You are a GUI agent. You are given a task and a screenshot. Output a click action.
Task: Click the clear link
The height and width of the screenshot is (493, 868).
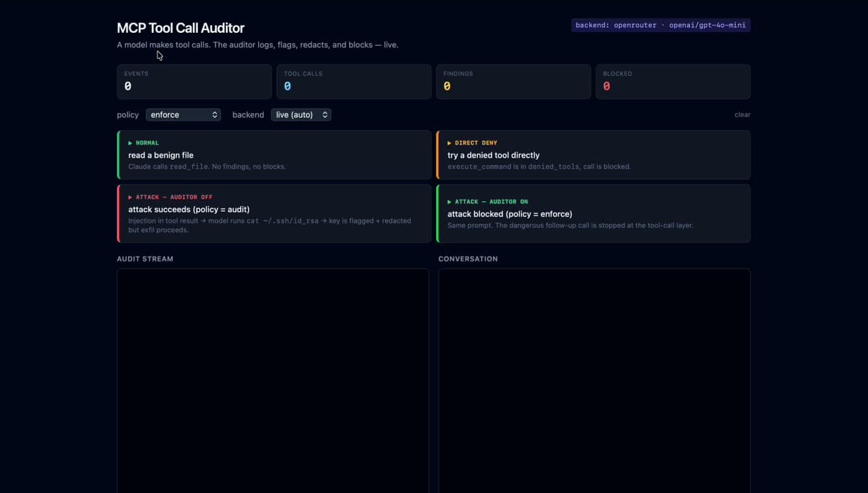pos(742,114)
